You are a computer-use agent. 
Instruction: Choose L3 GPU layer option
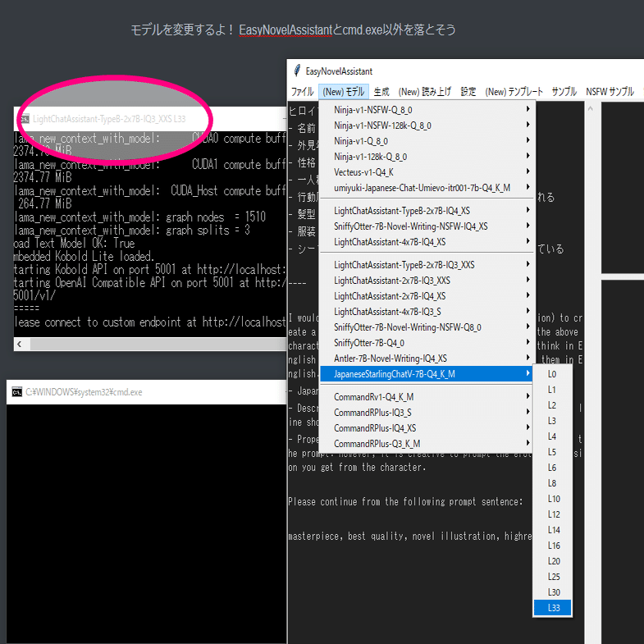pos(552,421)
